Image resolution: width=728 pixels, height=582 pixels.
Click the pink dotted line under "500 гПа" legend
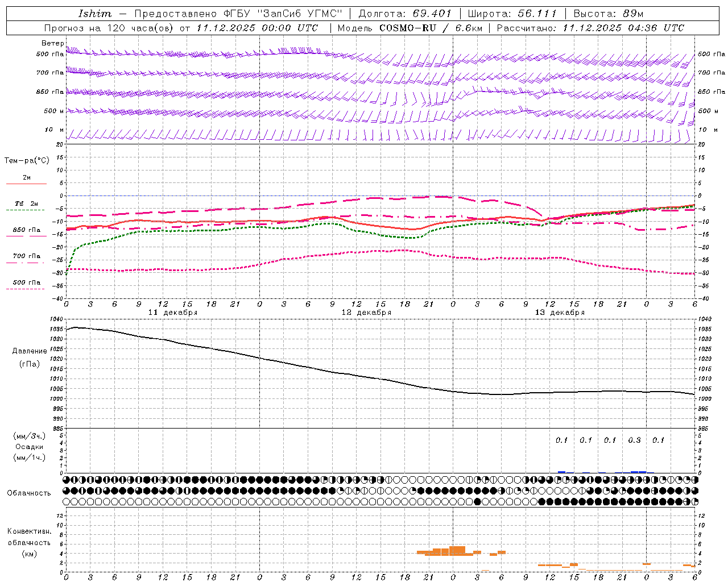[x=25, y=289]
